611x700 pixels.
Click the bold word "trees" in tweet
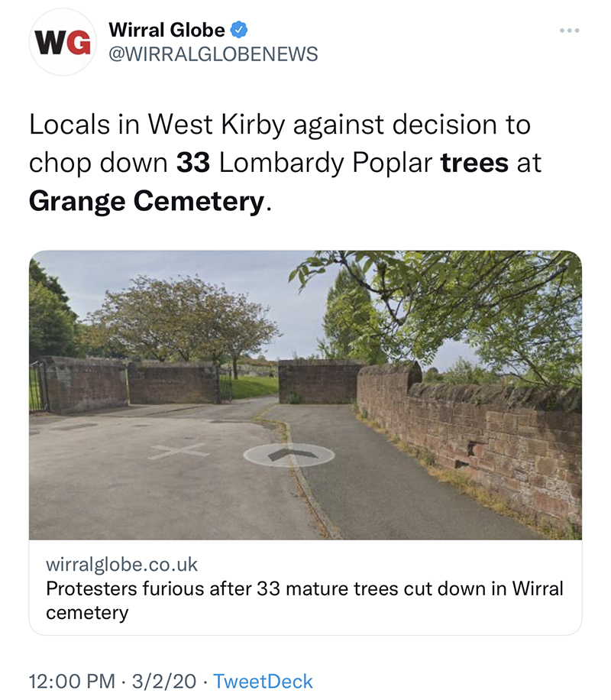(x=474, y=164)
